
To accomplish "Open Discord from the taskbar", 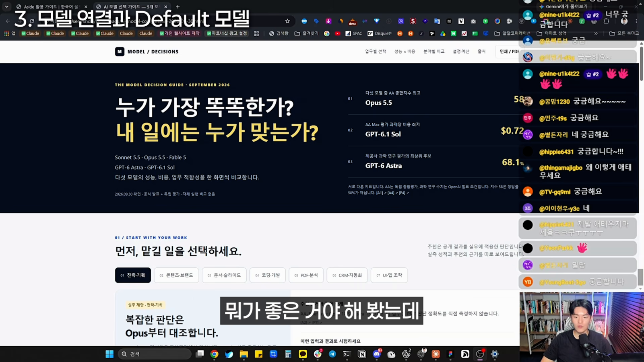I will [377, 354].
